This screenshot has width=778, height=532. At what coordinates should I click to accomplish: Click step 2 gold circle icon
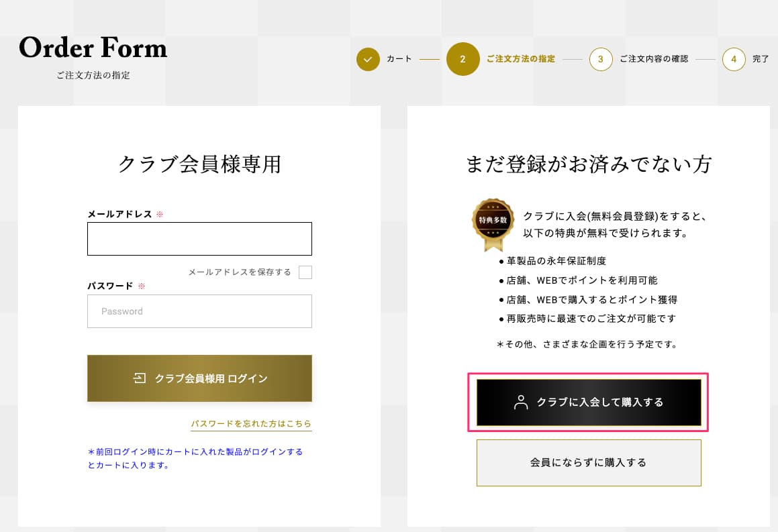click(x=463, y=60)
